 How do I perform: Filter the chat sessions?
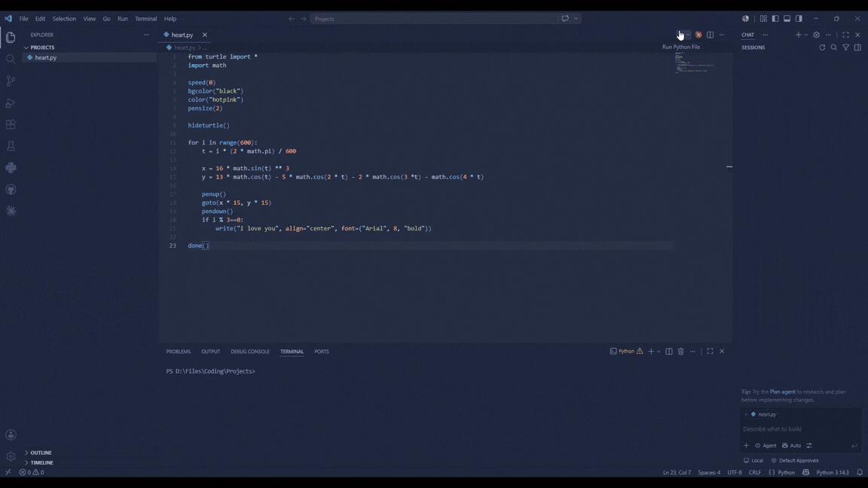pos(846,47)
